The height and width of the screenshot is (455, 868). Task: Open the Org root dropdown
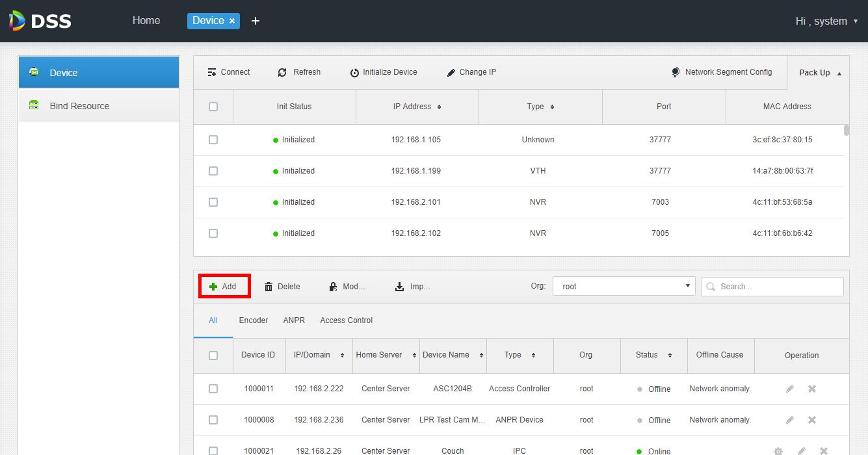pyautogui.click(x=624, y=286)
